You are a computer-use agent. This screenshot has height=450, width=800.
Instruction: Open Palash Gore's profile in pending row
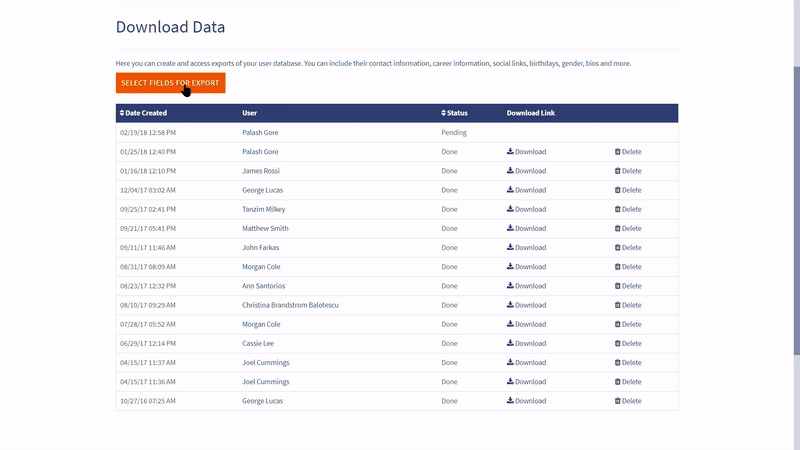[260, 133]
